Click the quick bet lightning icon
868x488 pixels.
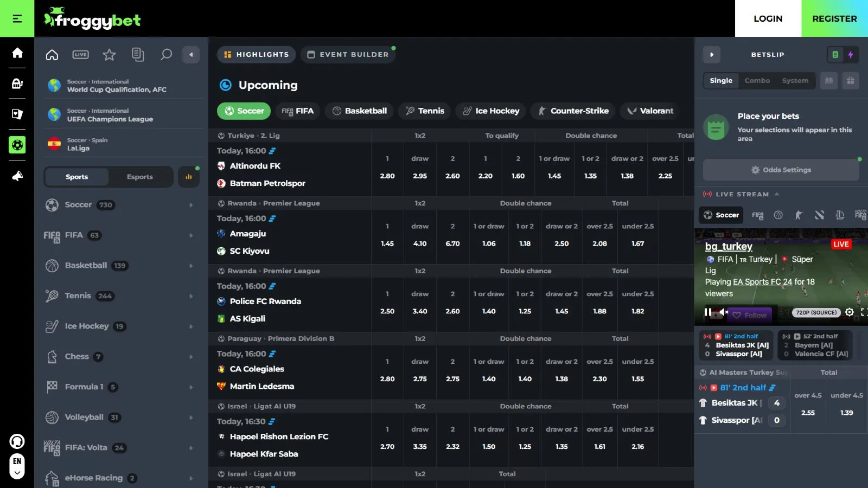851,55
